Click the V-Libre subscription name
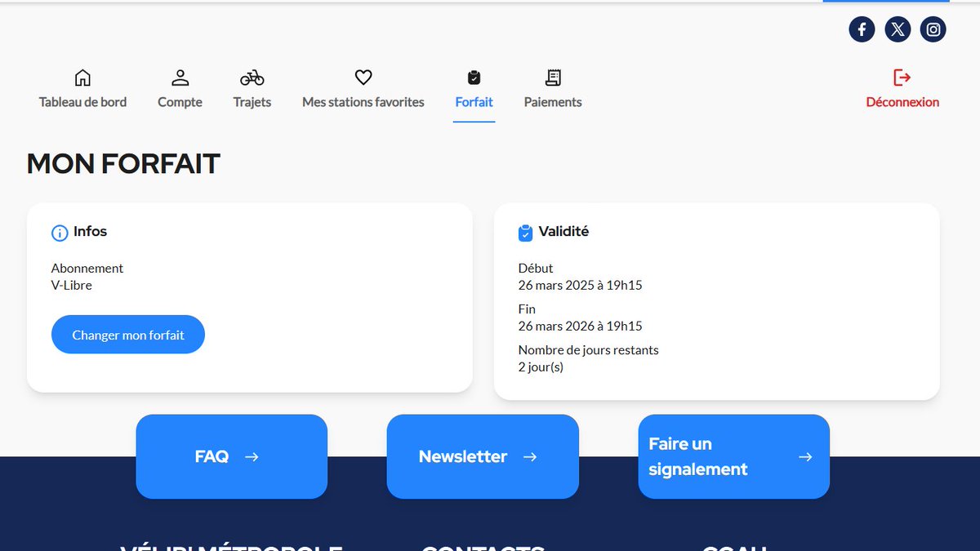The height and width of the screenshot is (551, 980). pyautogui.click(x=72, y=286)
